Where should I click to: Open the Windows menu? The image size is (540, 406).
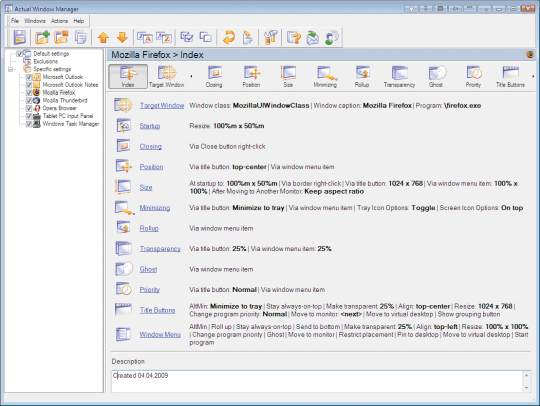pos(35,21)
